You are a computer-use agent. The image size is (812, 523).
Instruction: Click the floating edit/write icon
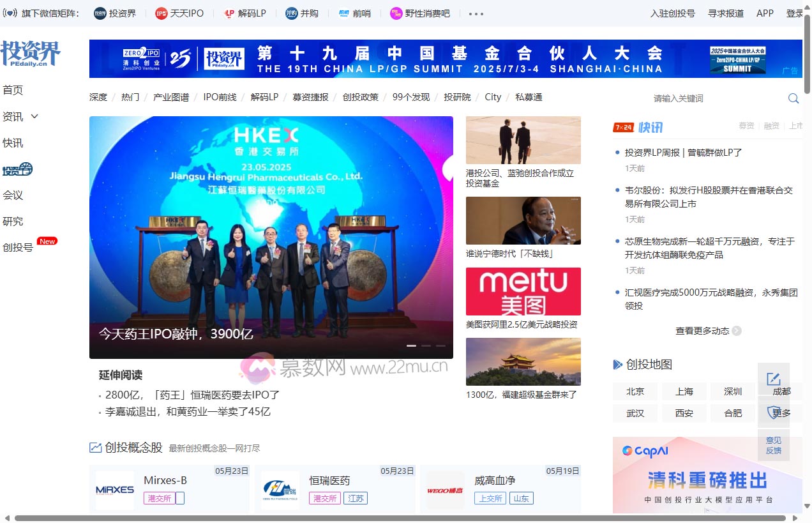coord(773,379)
